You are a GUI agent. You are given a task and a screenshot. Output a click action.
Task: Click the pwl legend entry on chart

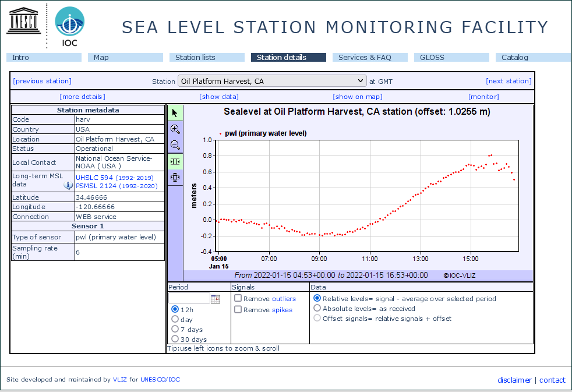(x=263, y=133)
